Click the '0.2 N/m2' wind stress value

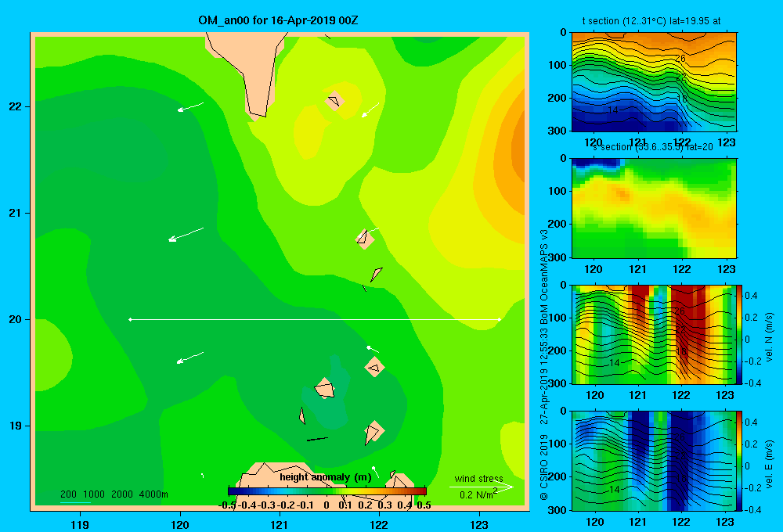(478, 494)
